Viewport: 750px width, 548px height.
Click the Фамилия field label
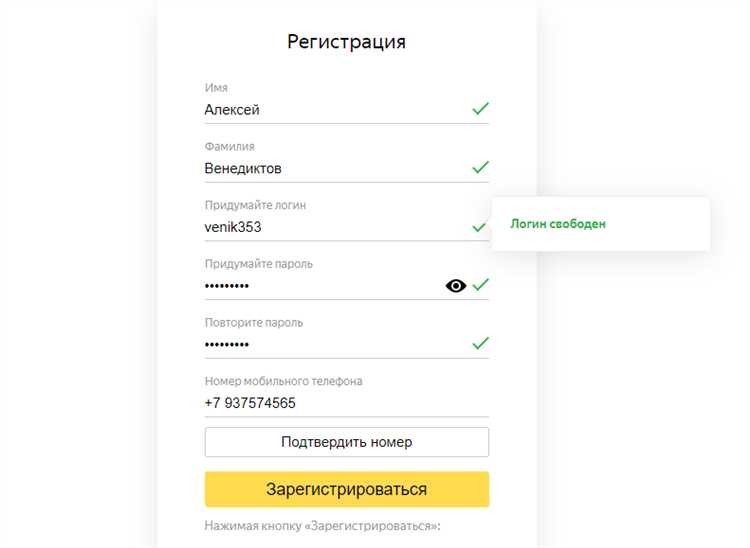(x=229, y=147)
